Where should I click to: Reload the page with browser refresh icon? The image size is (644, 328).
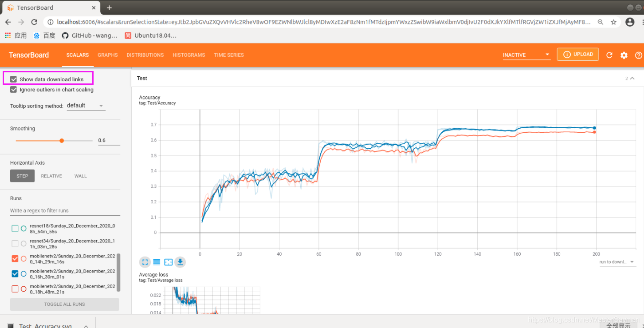click(34, 22)
